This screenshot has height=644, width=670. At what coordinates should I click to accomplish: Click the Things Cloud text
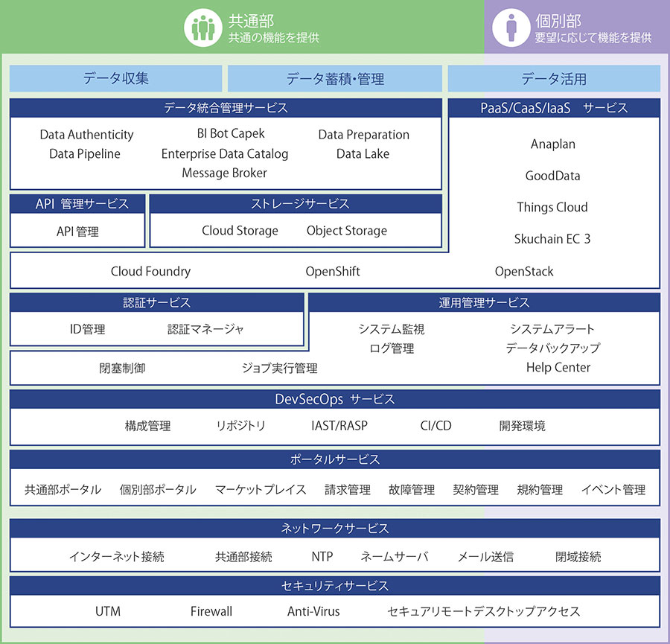tap(552, 207)
